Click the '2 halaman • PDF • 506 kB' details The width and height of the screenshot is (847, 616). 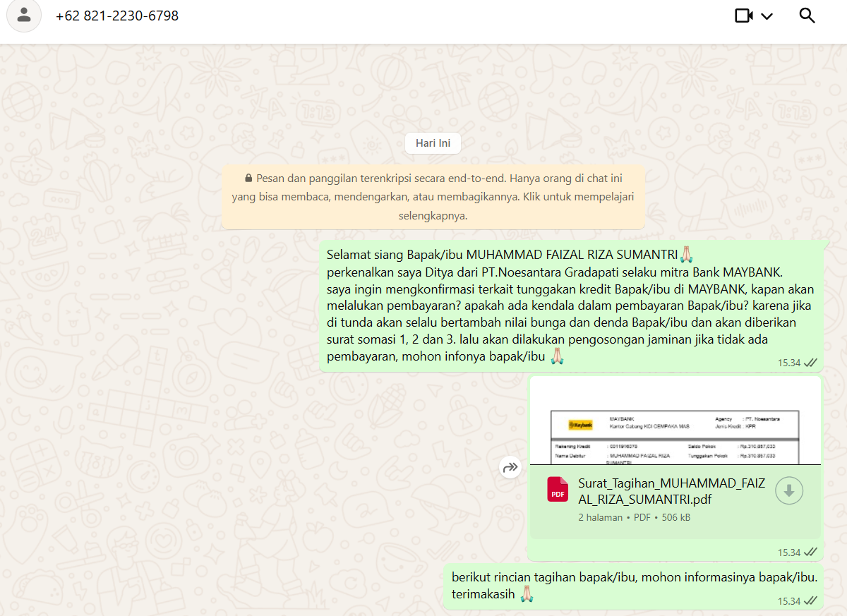634,517
